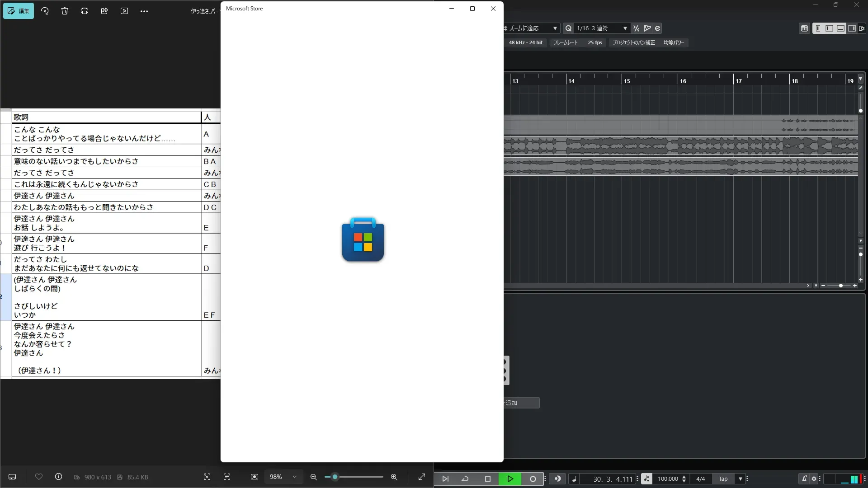
Task: Click the rotate image icon in Photos
Action: [45, 11]
